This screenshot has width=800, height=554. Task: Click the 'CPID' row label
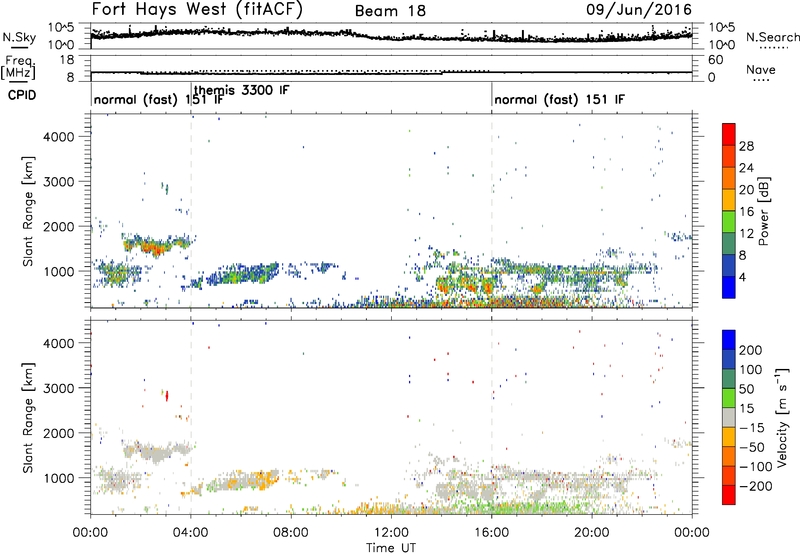click(22, 95)
